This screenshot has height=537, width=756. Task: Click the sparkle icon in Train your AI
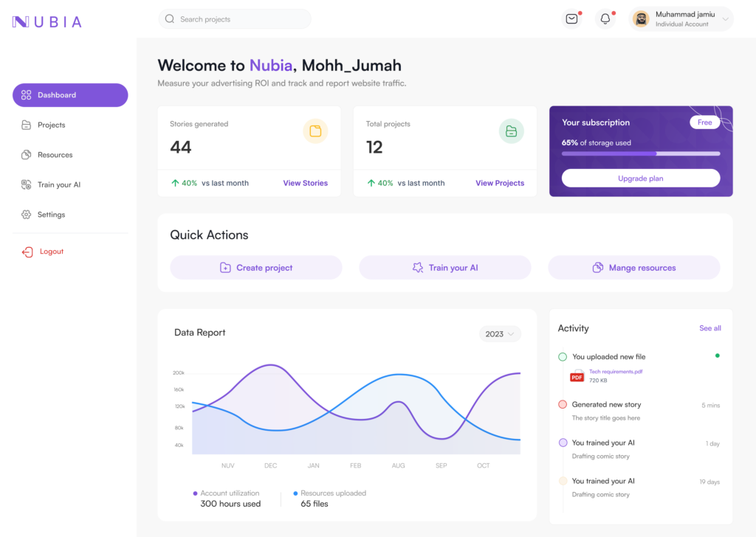[x=418, y=267]
